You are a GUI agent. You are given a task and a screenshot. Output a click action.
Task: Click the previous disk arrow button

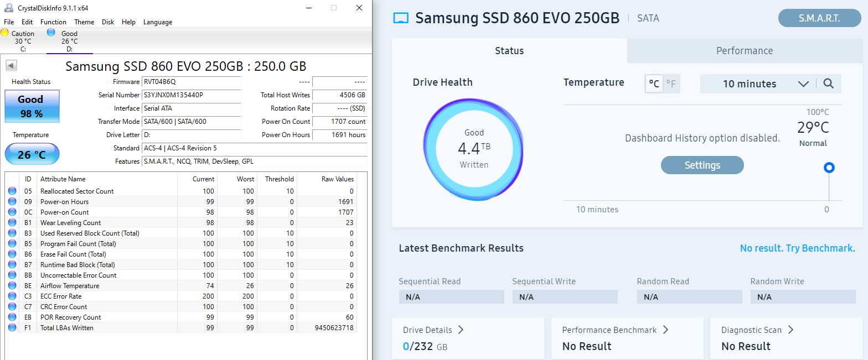[11, 65]
